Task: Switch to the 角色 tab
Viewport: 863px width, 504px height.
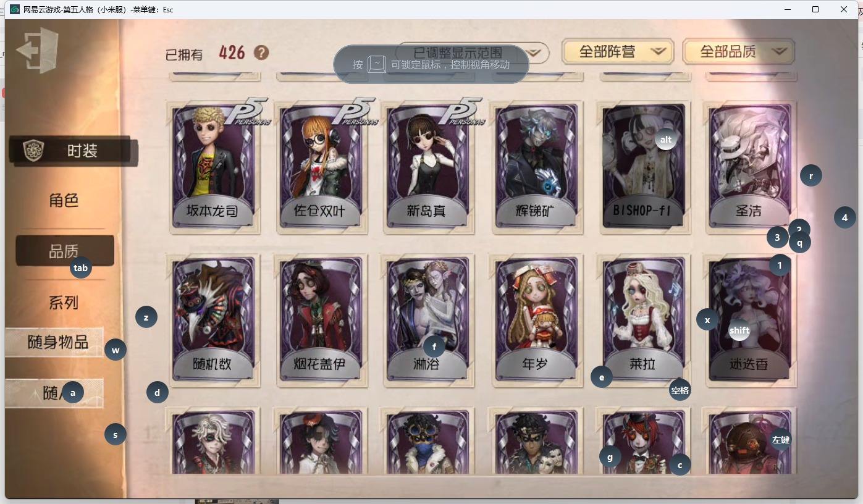Action: click(64, 200)
